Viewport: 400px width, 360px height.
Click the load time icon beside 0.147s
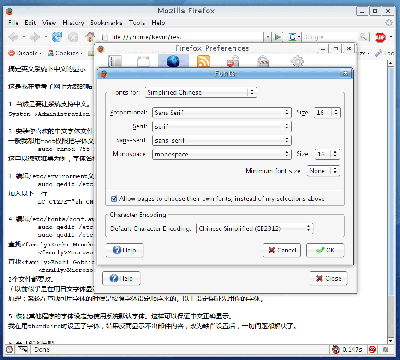(x=336, y=349)
